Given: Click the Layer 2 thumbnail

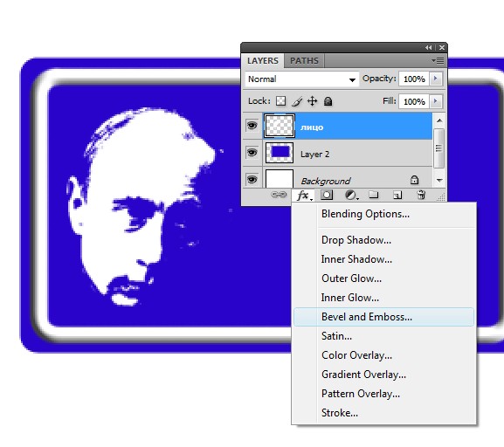Looking at the screenshot, I should tap(280, 153).
